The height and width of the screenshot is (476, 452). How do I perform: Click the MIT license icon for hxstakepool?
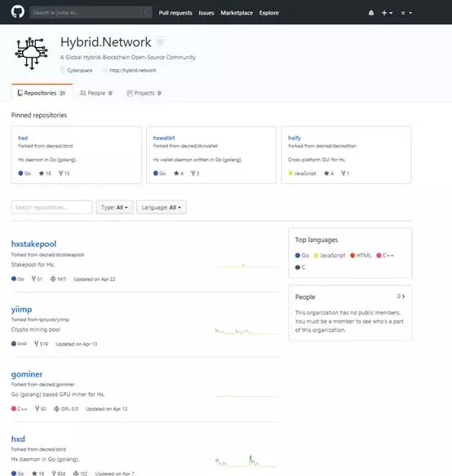pos(53,279)
